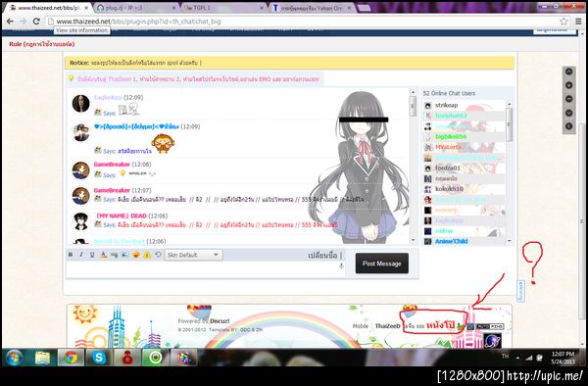Open the Skin Default dropdown
Viewport: 588px width, 386px height.
point(193,255)
